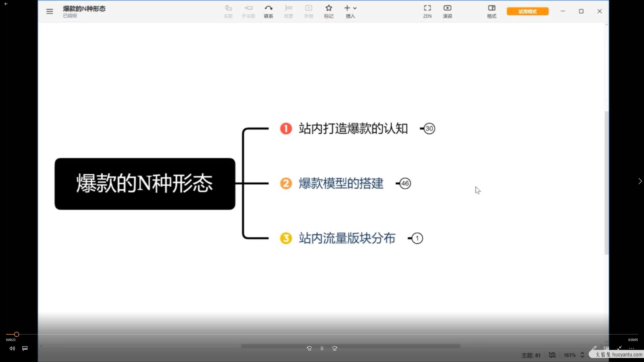This screenshot has height=362, width=644.
Task: Expand the collapsed 30 subtopics bubble
Action: [x=429, y=129]
